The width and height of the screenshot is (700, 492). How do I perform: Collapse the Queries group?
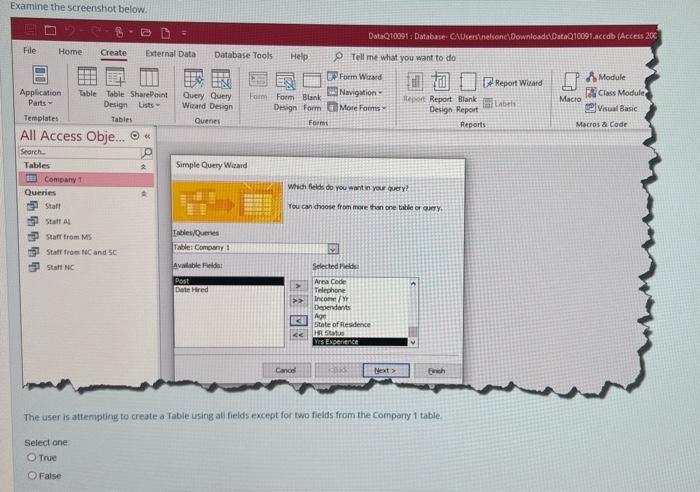pos(144,194)
